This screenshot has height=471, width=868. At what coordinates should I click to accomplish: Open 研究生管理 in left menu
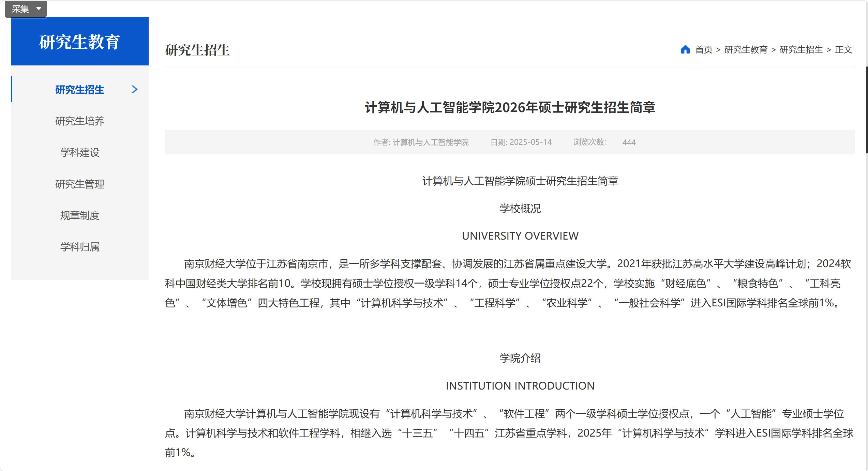coord(79,184)
